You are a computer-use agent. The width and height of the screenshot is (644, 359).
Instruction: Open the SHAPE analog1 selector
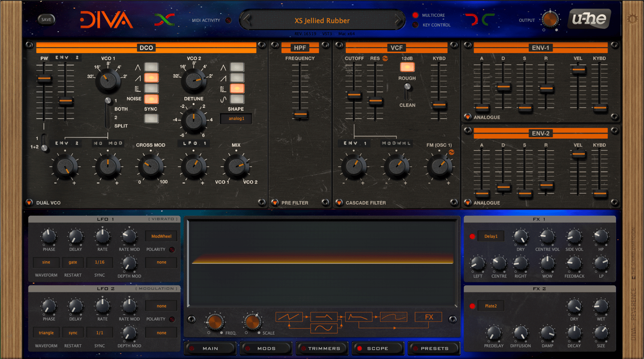(236, 119)
